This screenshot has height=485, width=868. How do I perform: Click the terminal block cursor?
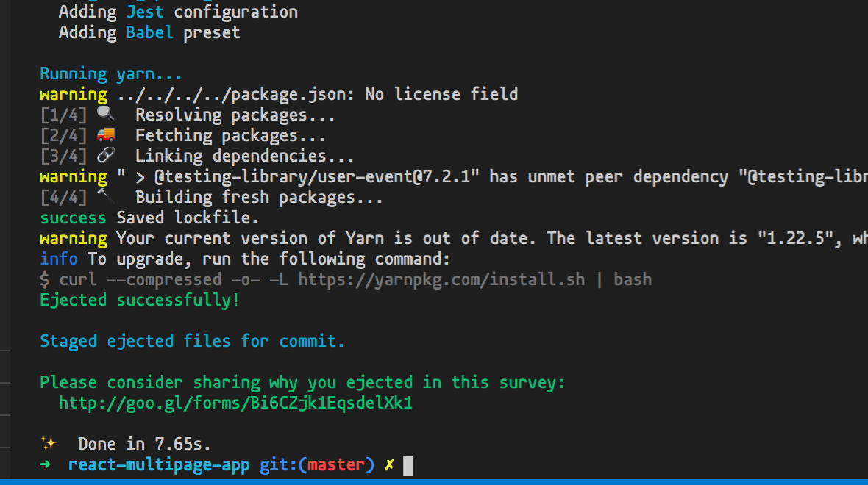pyautogui.click(x=408, y=465)
